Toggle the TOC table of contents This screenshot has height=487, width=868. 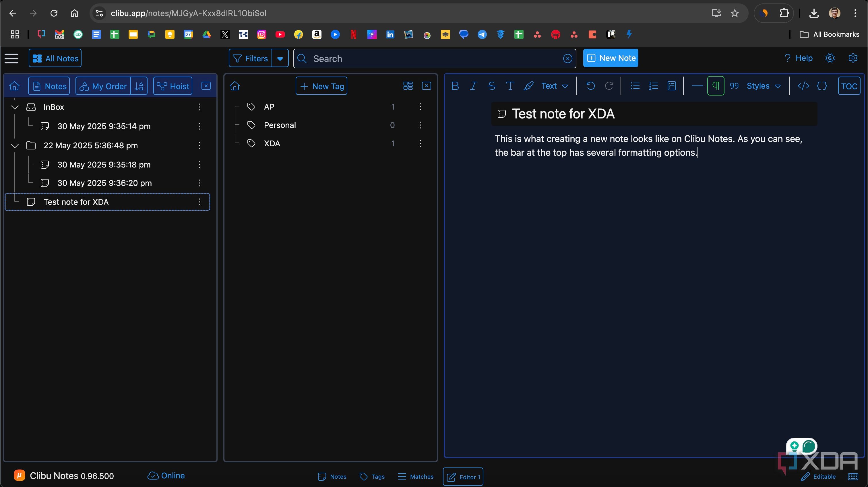point(849,86)
